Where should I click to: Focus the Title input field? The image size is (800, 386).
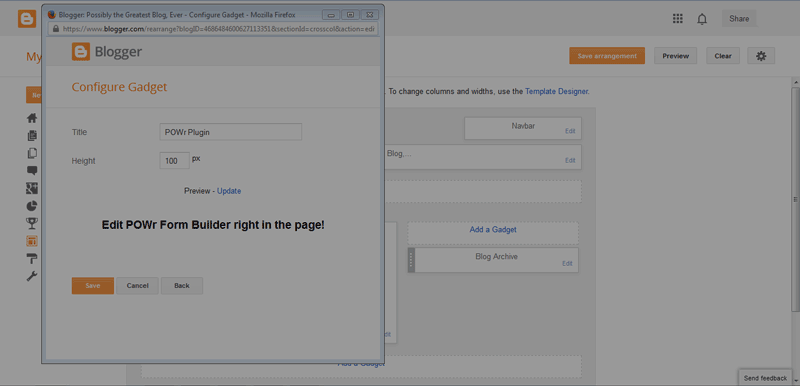[231, 132]
